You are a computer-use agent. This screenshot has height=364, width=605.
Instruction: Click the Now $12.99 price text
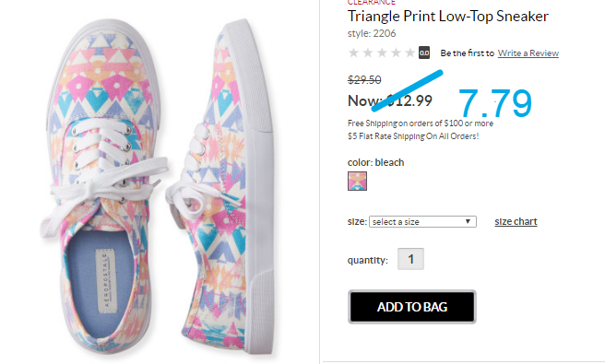click(x=390, y=101)
